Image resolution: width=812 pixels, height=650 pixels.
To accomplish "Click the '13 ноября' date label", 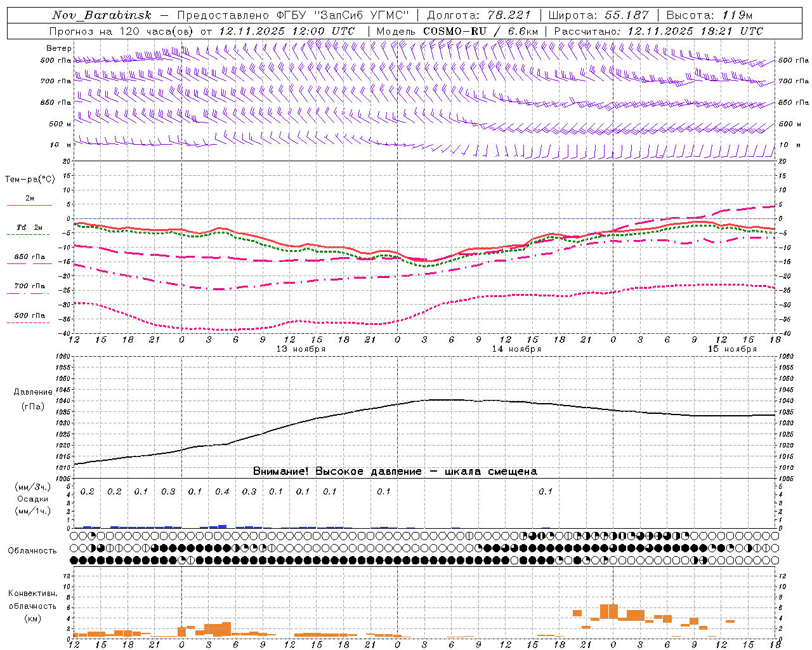I will click(x=301, y=349).
